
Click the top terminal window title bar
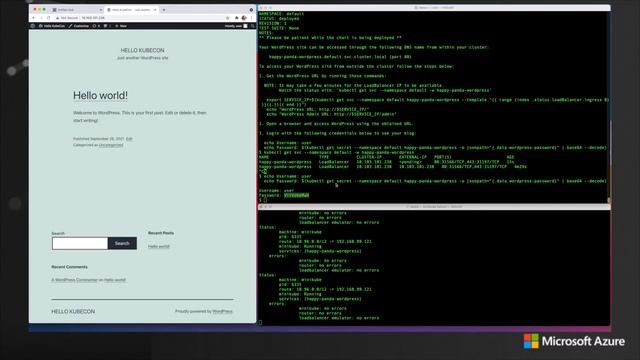pos(434,8)
